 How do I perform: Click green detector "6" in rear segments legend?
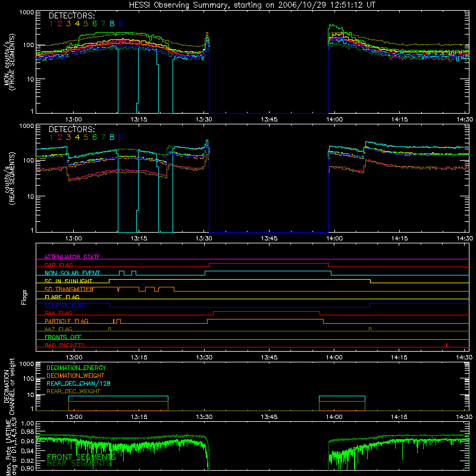(95, 137)
